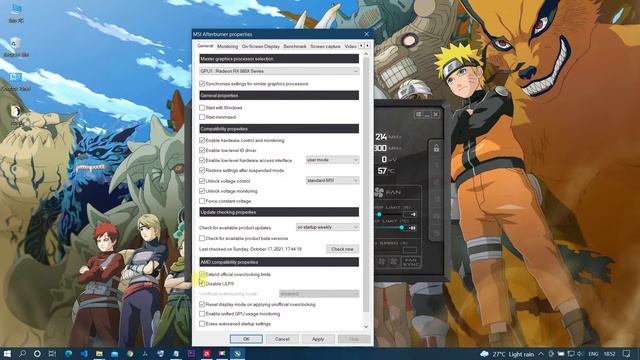Show hidden system tray icons
640x360 pixels.
(541, 354)
